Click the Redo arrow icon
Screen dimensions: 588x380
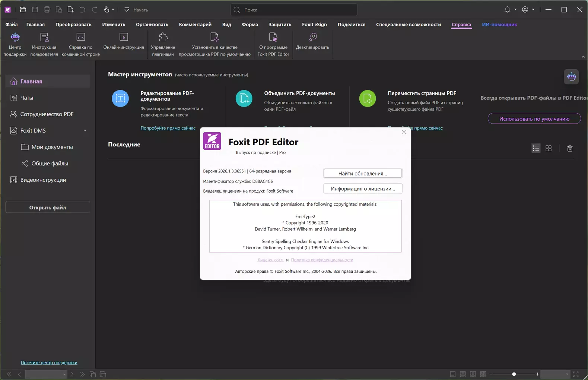(x=95, y=10)
